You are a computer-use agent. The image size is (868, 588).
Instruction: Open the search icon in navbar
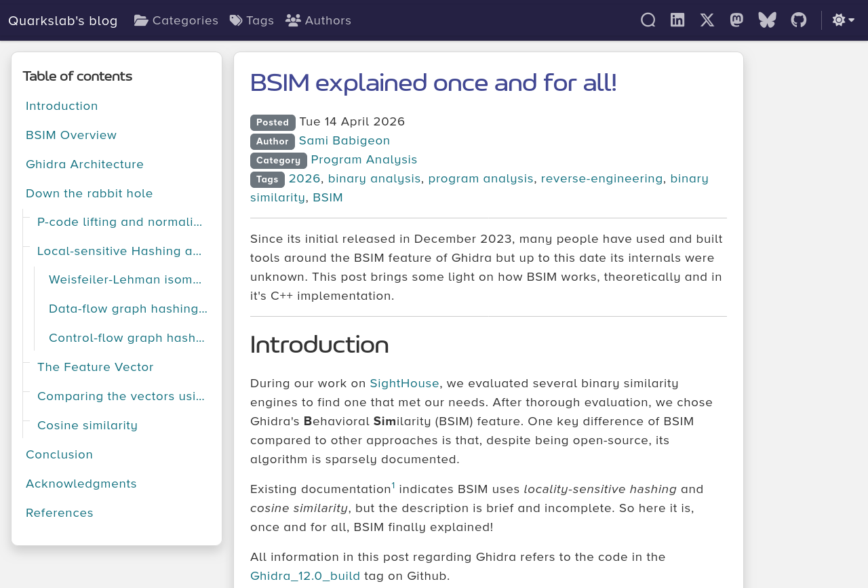tap(648, 20)
